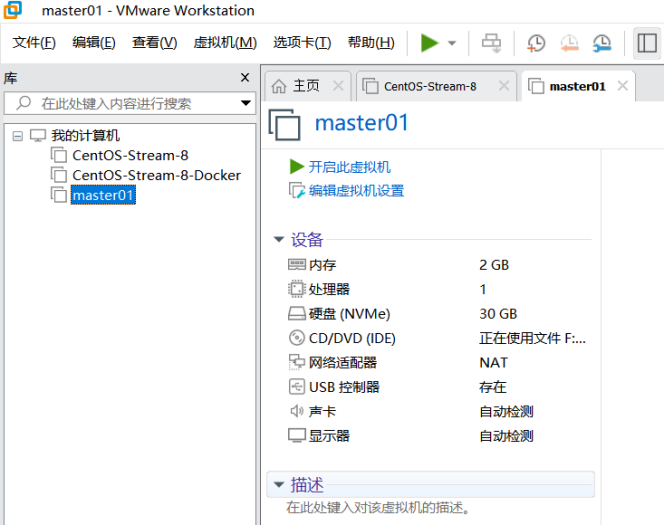Close the 库 library panel
The width and height of the screenshot is (664, 526).
coord(245,78)
